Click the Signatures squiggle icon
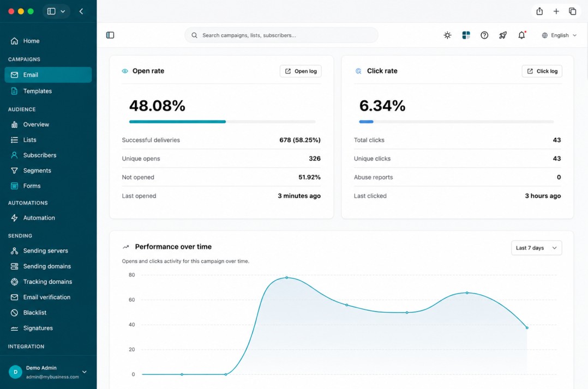 click(x=14, y=329)
